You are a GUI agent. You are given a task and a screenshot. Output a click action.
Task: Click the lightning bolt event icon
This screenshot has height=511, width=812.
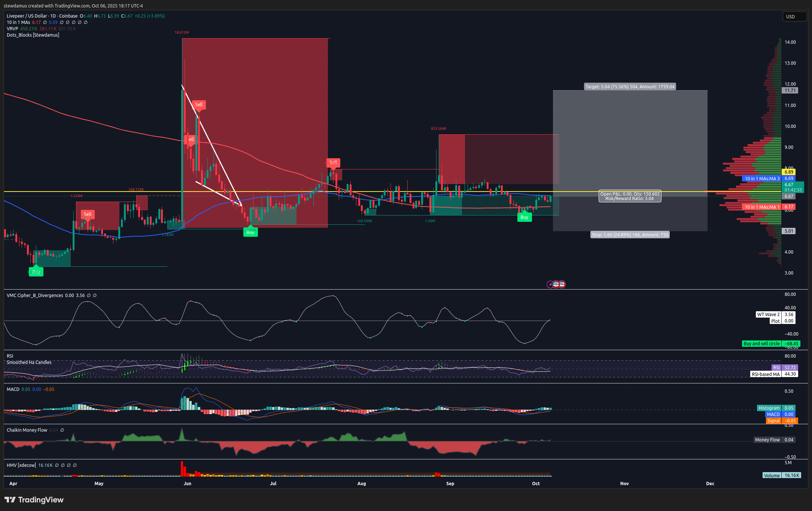550,284
